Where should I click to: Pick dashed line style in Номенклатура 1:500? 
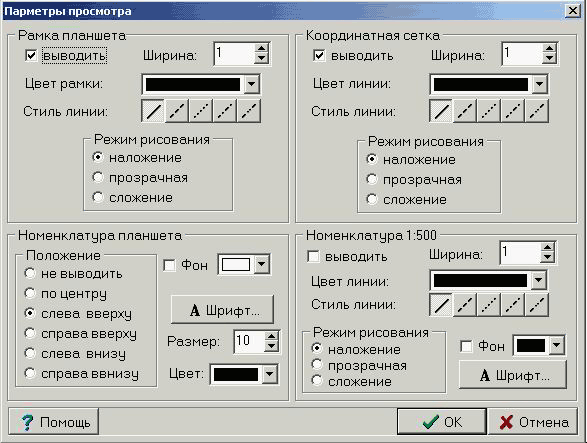pyautogui.click(x=465, y=305)
